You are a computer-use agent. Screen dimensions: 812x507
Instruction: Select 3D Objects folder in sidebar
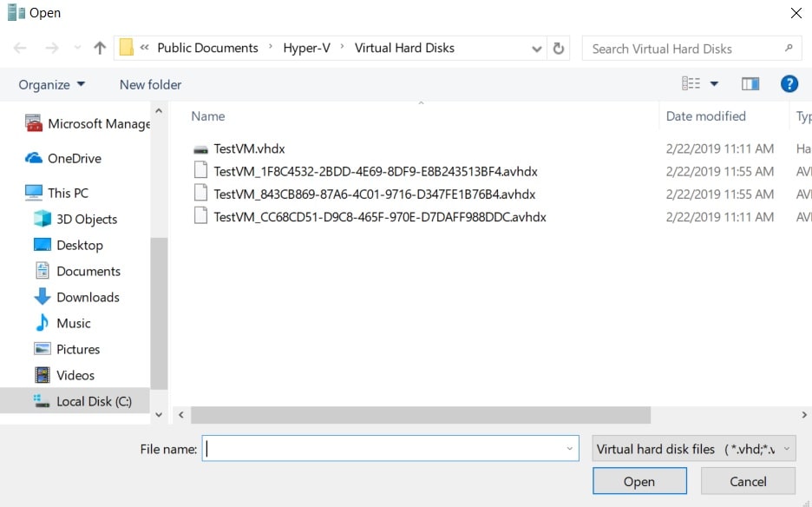[86, 219]
